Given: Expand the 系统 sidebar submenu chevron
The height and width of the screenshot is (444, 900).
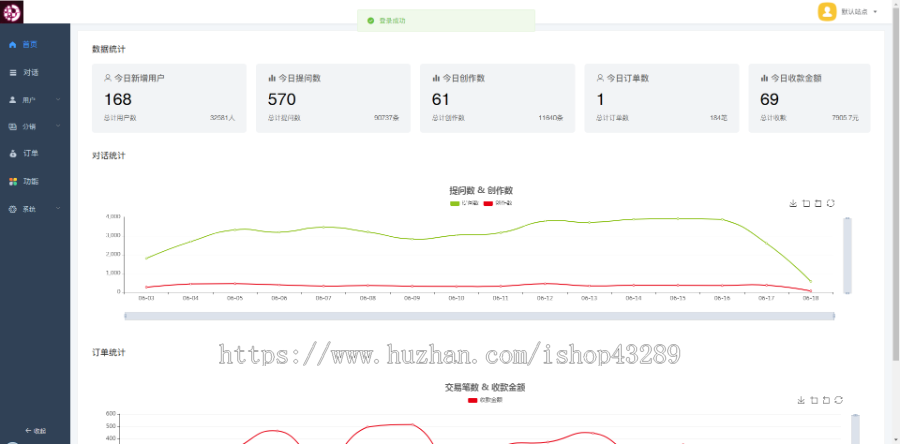Looking at the screenshot, I should tap(58, 209).
